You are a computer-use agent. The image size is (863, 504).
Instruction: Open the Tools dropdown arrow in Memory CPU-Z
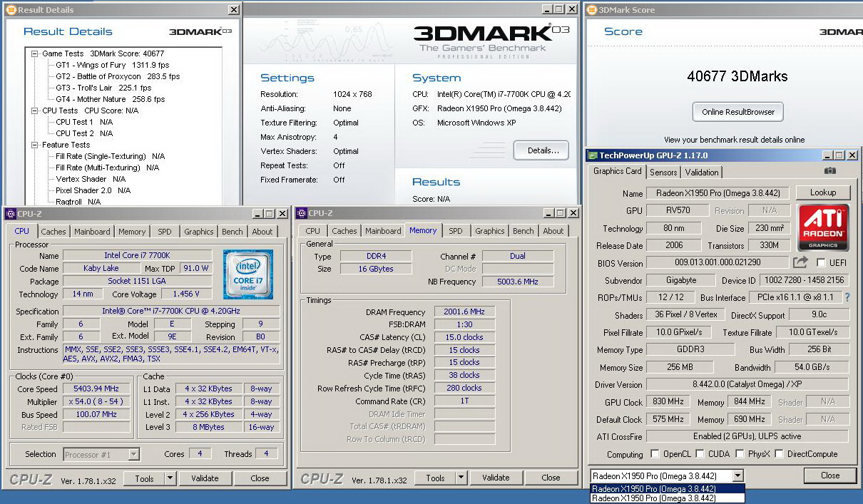click(461, 478)
